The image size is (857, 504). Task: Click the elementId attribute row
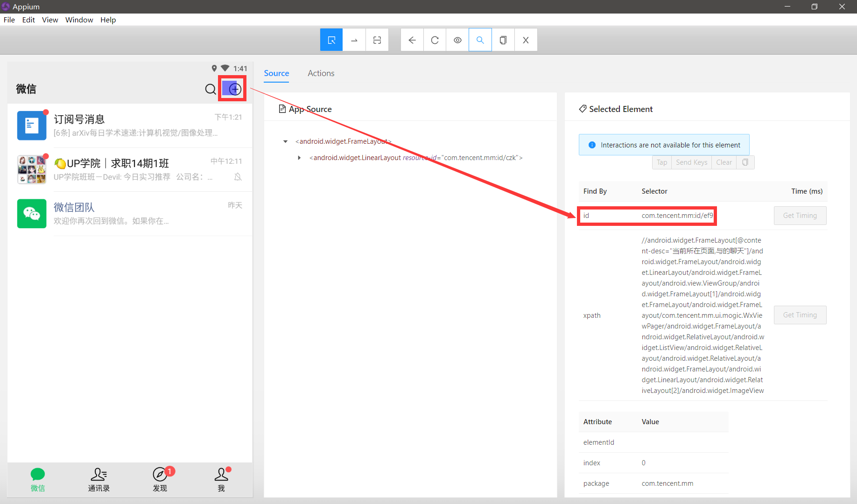[x=653, y=442]
